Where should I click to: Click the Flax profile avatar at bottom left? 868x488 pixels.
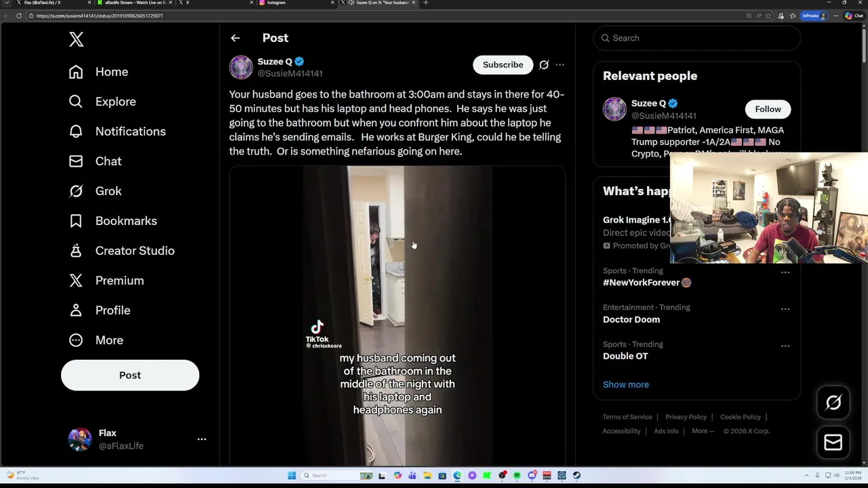80,439
